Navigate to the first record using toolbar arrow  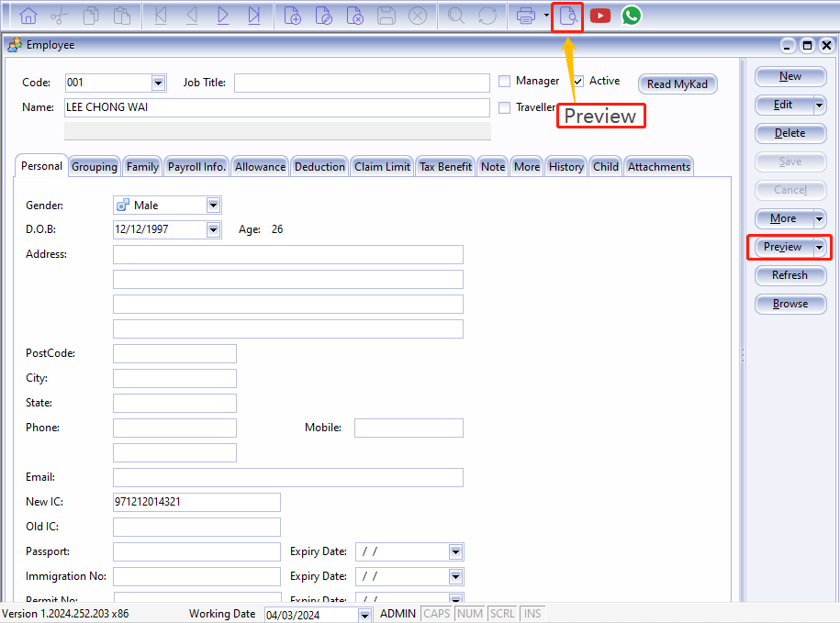(161, 15)
